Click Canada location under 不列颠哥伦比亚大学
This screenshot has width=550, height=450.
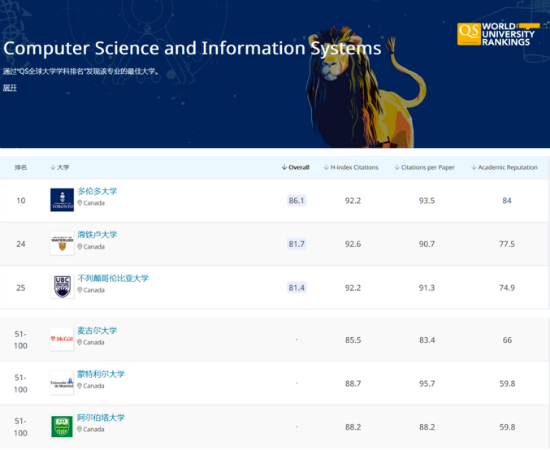(91, 290)
